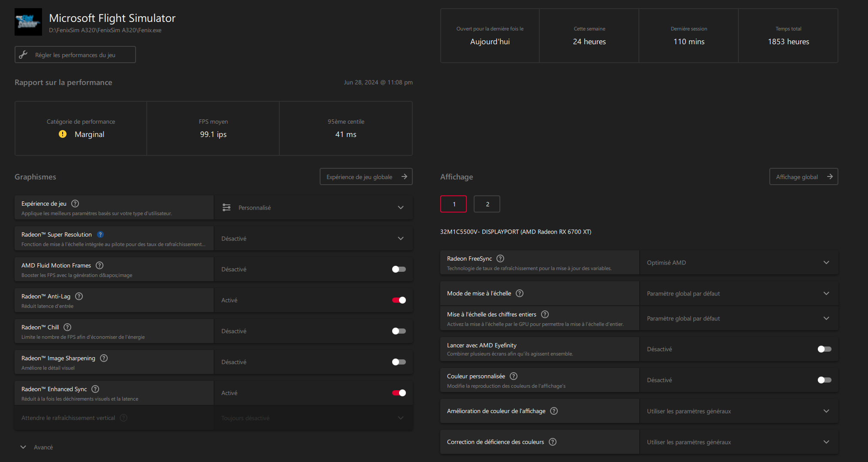Screen dimensions: 868x462
Task: Click the Temps total 1853 heures value
Action: click(789, 42)
